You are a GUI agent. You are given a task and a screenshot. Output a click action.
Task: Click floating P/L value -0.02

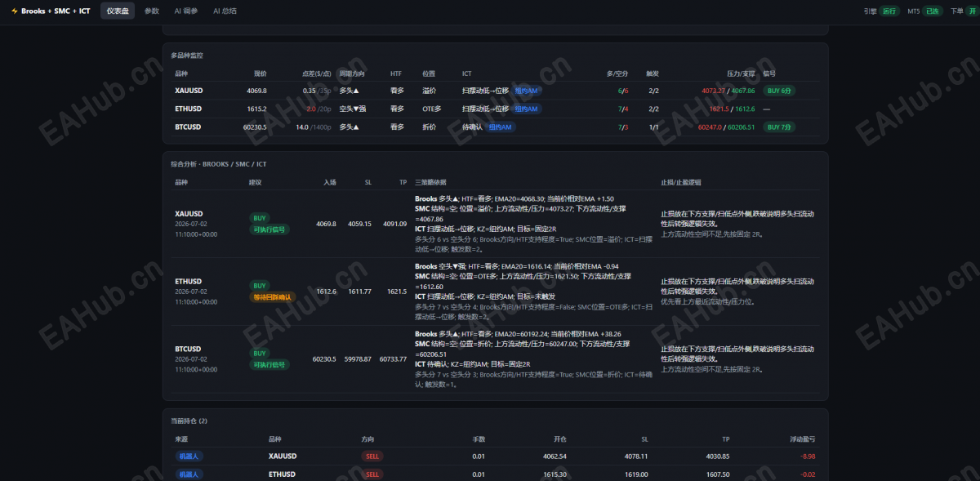pyautogui.click(x=808, y=474)
